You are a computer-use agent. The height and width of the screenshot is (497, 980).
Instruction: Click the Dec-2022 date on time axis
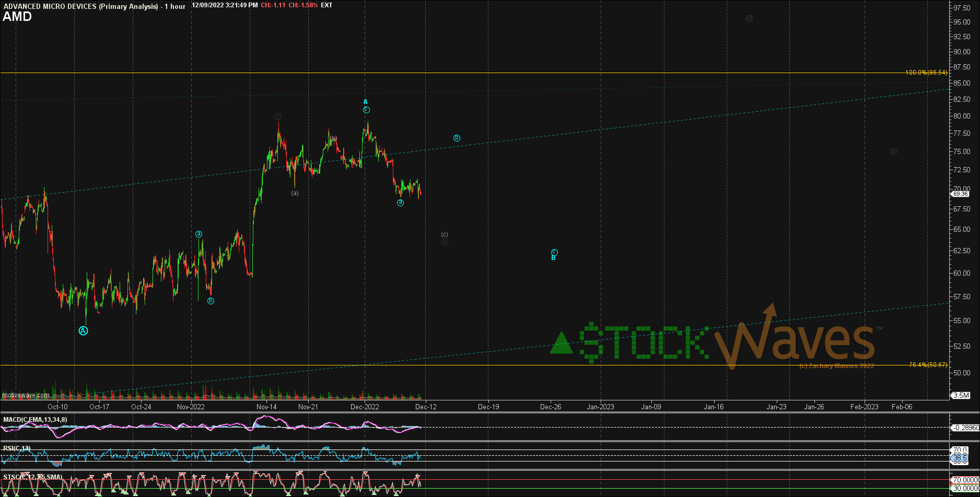coord(365,407)
